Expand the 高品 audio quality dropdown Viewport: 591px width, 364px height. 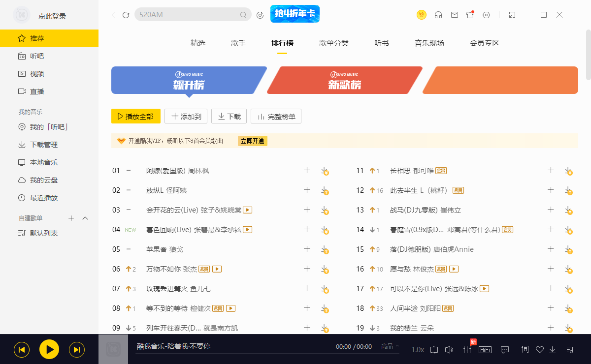coord(390,346)
